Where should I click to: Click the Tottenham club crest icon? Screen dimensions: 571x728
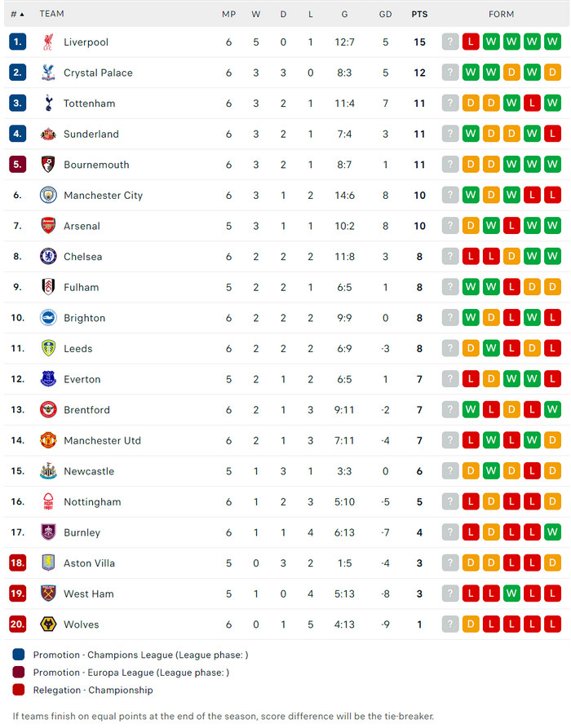48,104
